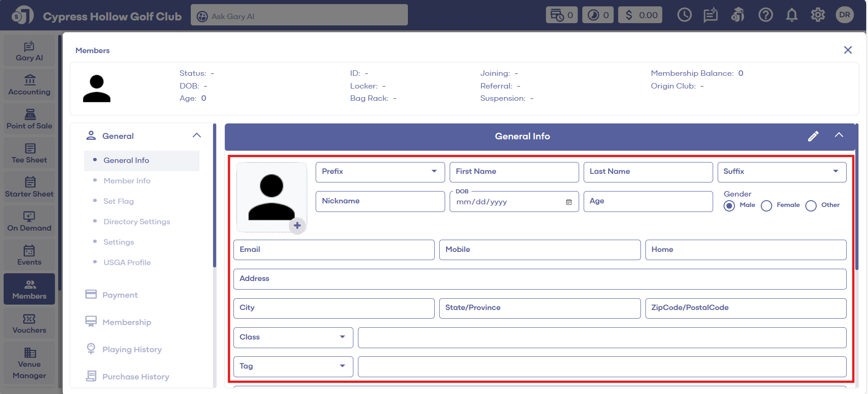This screenshot has height=394, width=868.
Task: Select the Other gender option
Action: pos(811,206)
